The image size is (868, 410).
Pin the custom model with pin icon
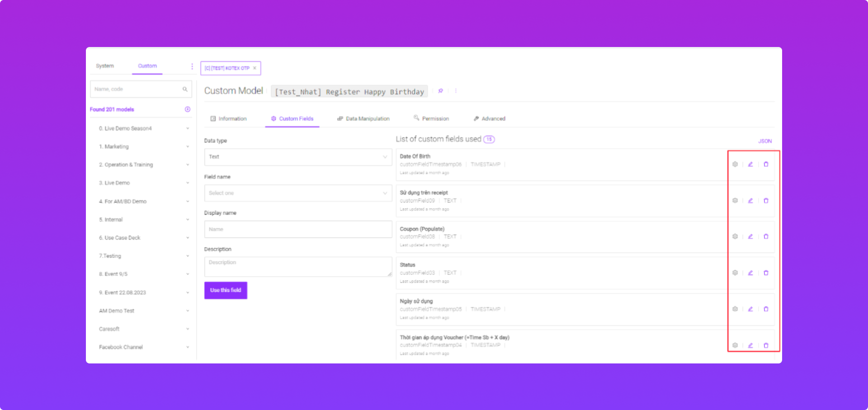click(x=440, y=91)
